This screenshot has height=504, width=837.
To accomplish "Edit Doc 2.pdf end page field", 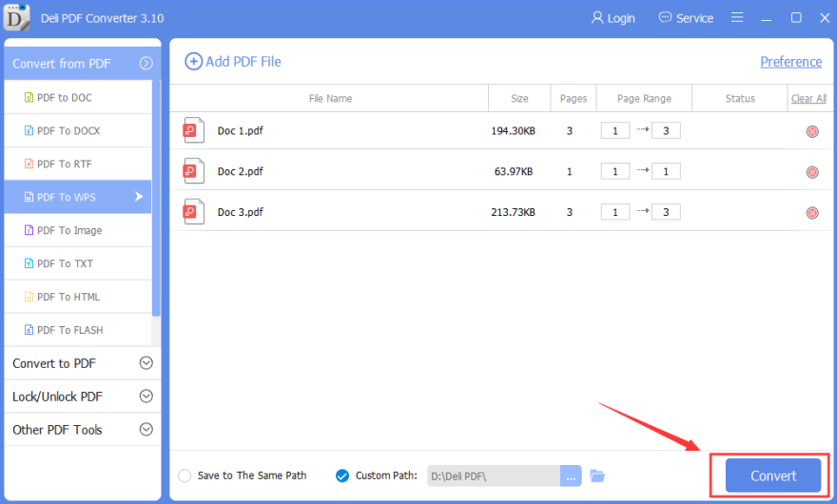I will [x=666, y=171].
